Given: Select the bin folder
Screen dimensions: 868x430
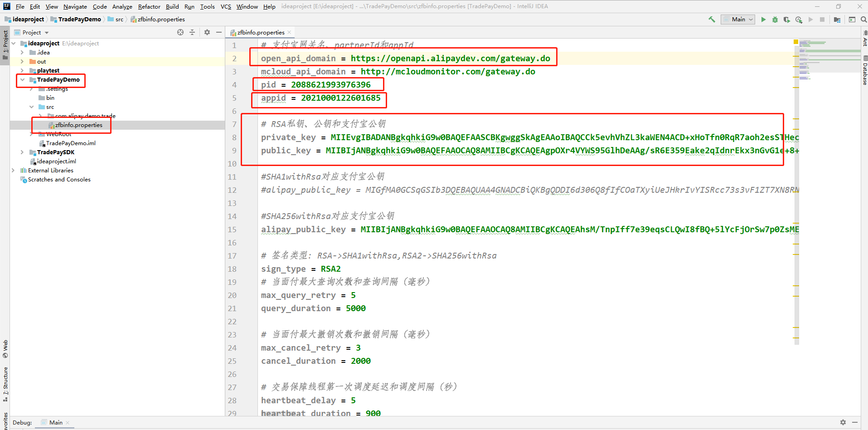Looking at the screenshot, I should click(50, 98).
